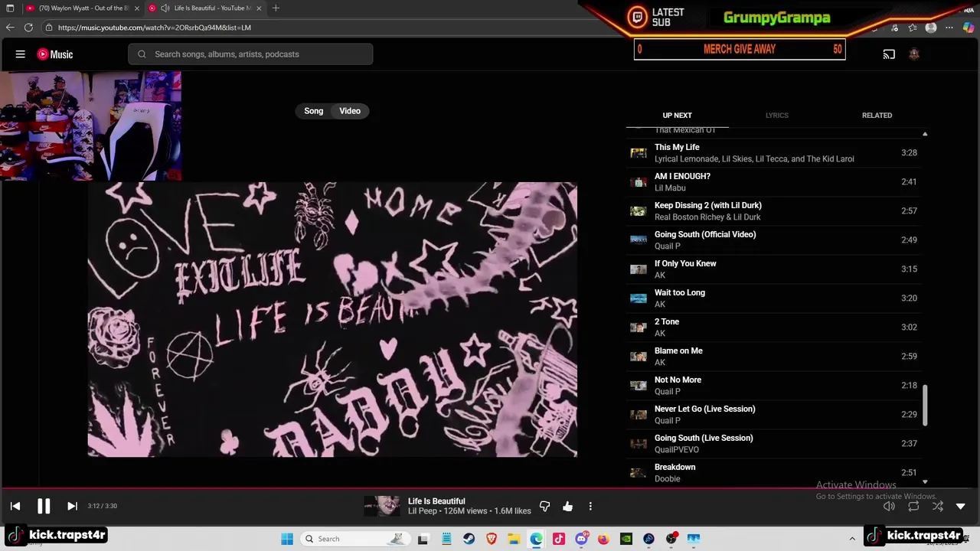Screen dimensions: 980x551
Task: Open File Explorer from the taskbar
Action: (x=514, y=539)
